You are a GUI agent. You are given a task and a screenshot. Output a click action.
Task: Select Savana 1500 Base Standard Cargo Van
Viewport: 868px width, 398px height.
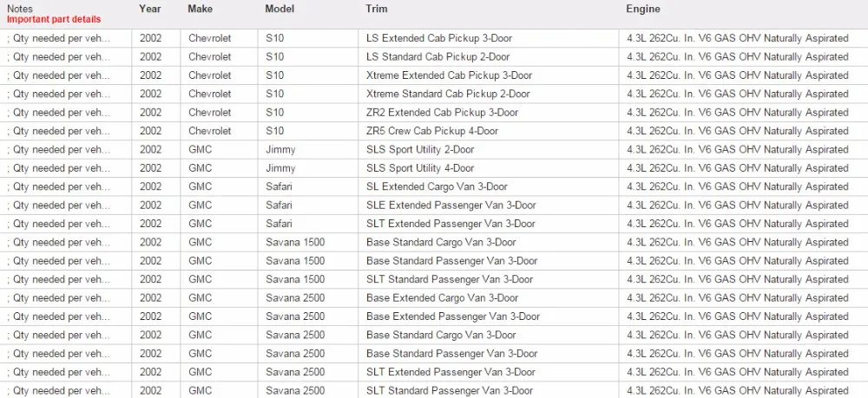[434, 242]
